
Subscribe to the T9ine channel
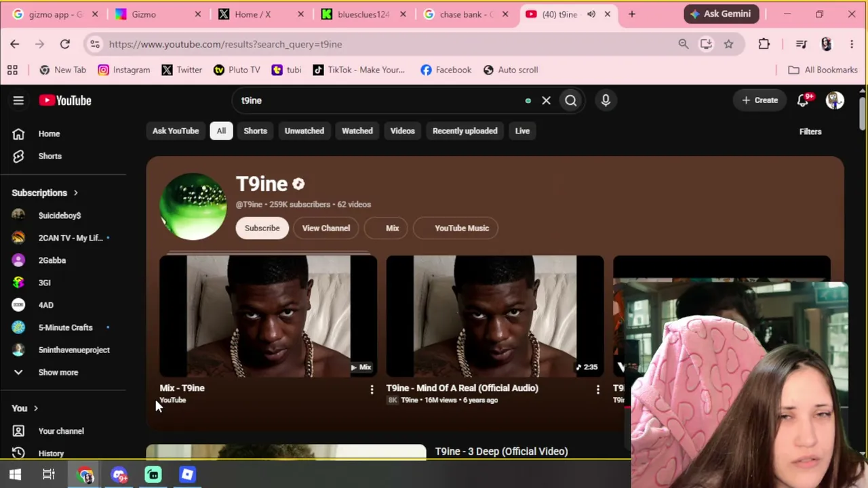point(262,228)
